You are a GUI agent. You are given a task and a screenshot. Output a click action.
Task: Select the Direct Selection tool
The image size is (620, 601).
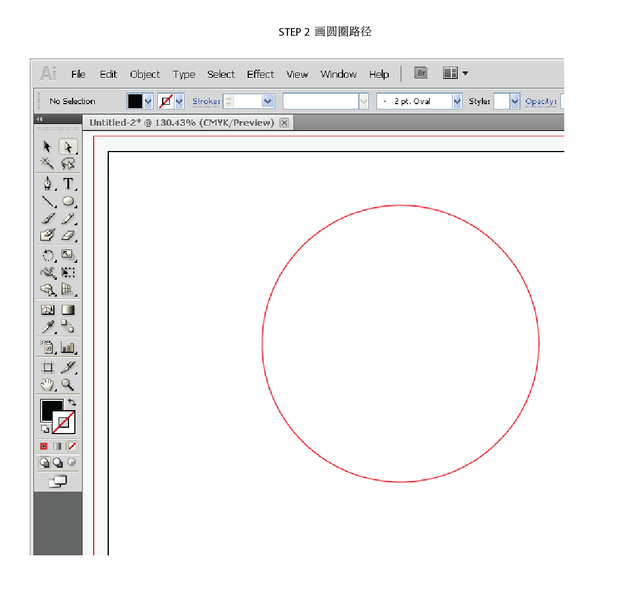[68, 146]
